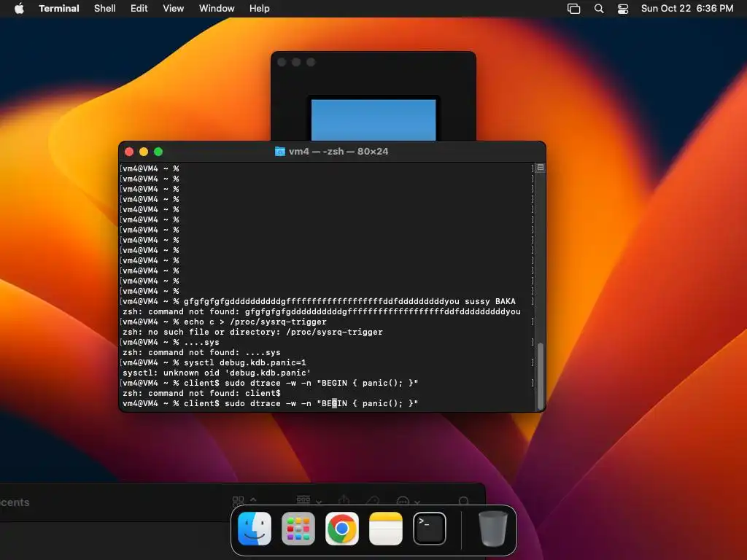Click the group-by icon in background Finder toolbar
This screenshot has height=560, width=747.
pyautogui.click(x=303, y=500)
